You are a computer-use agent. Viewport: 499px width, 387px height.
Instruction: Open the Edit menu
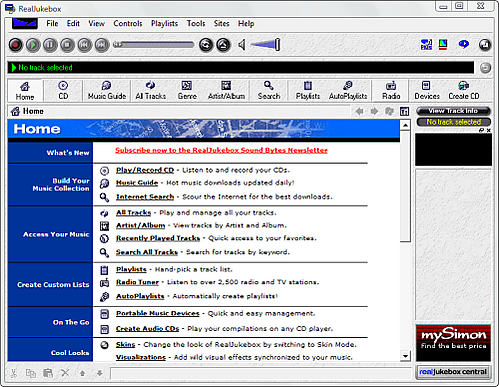[73, 23]
